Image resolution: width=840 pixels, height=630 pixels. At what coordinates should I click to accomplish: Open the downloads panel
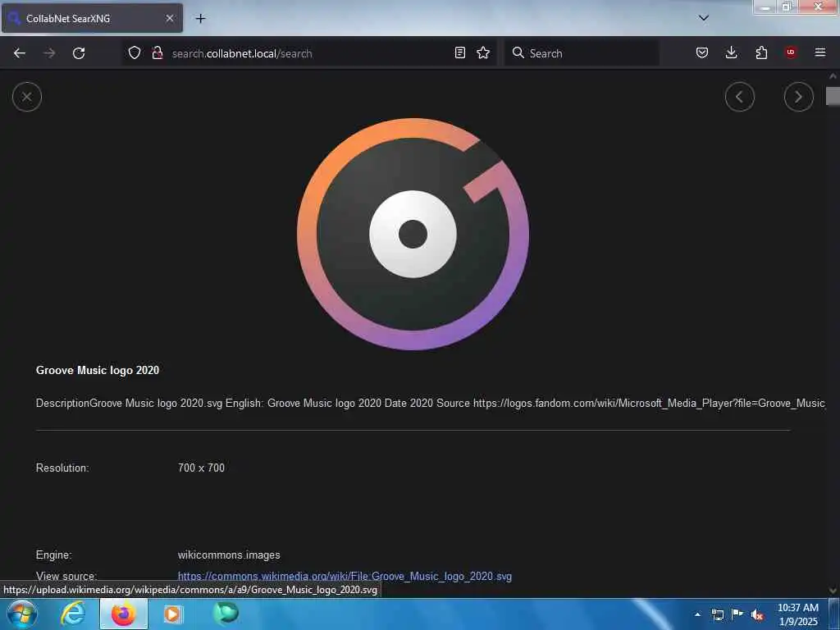click(731, 52)
